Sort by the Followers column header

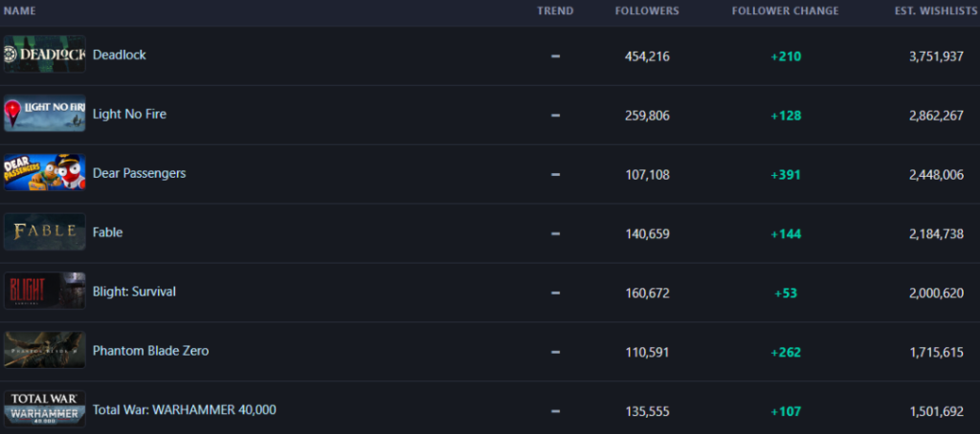647,11
